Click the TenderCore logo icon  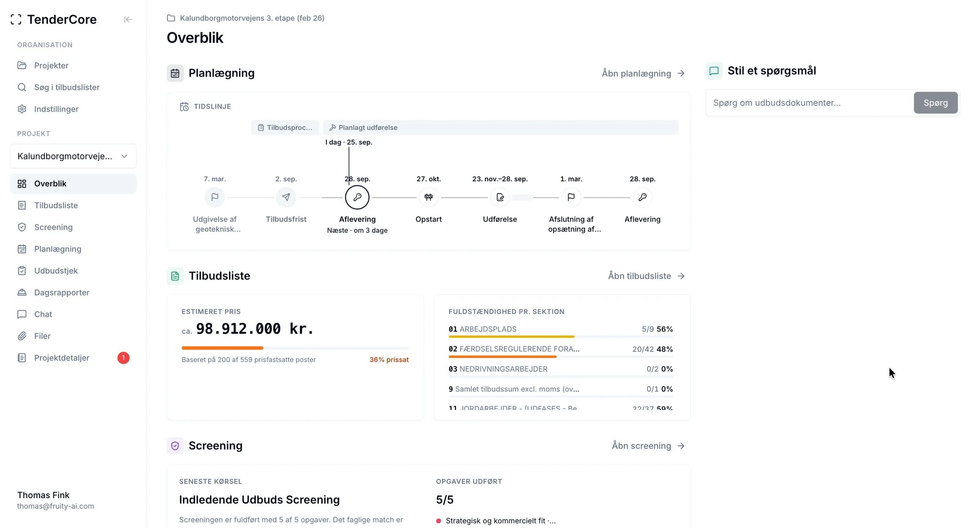click(16, 19)
